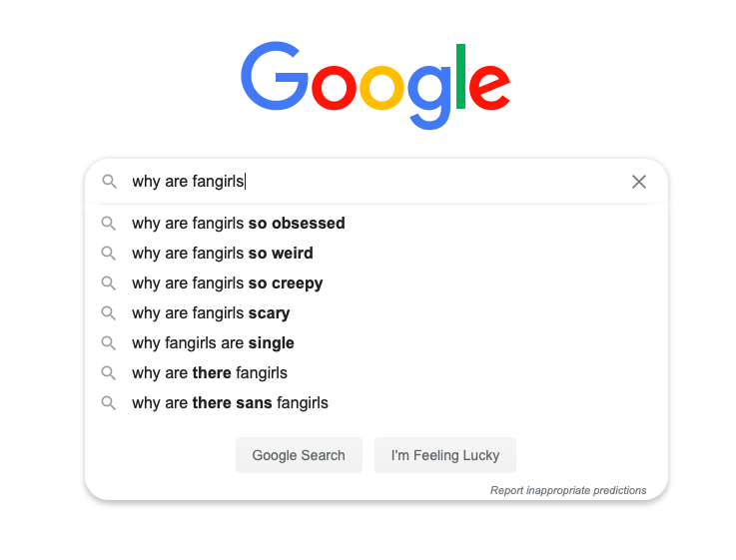Click the Google Search button

coord(299,455)
